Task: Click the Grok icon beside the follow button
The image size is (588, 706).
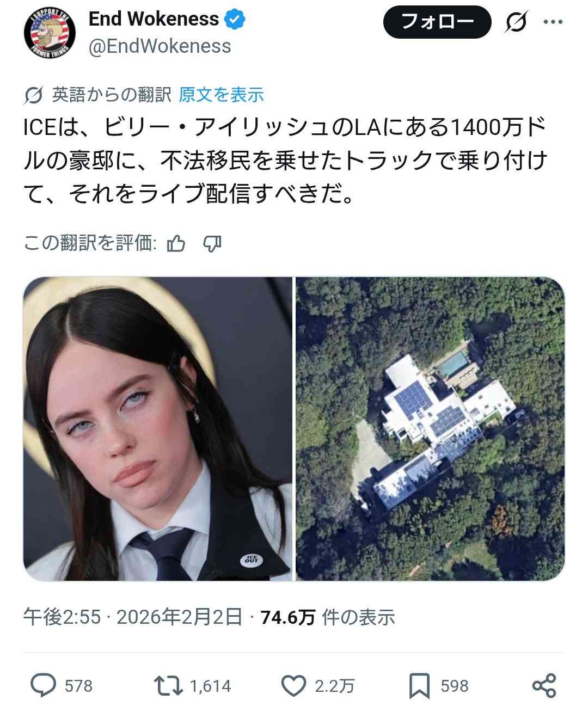Action: (516, 23)
